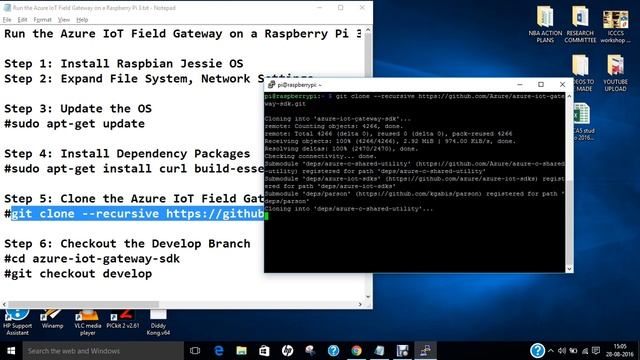Close the PuTTY terminal window
Image resolution: width=640 pixels, height=360 pixels.
tap(562, 84)
